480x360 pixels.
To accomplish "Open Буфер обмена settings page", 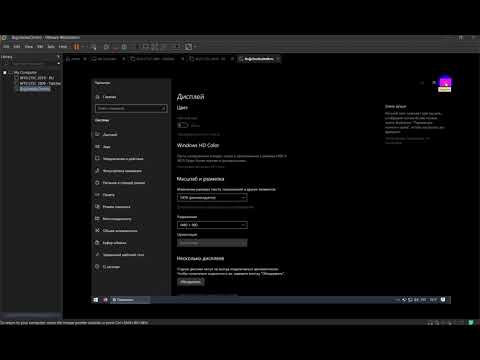I will point(131,243).
